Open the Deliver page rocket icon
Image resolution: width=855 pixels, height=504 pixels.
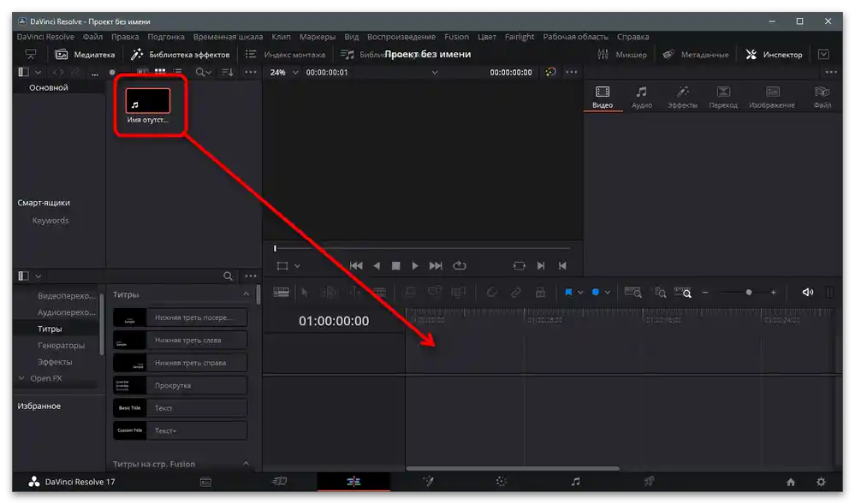(649, 481)
